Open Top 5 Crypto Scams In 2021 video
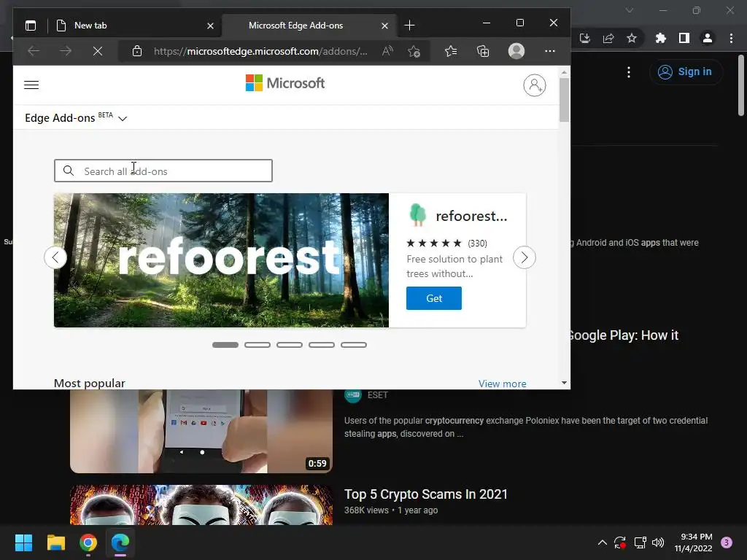This screenshot has width=747, height=560. click(x=426, y=494)
